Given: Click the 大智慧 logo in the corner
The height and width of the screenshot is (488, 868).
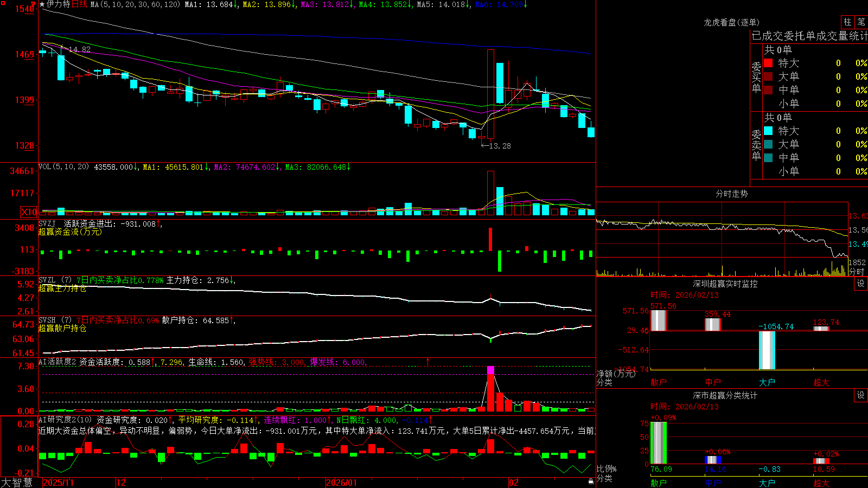Looking at the screenshot, I should pyautogui.click(x=17, y=483).
